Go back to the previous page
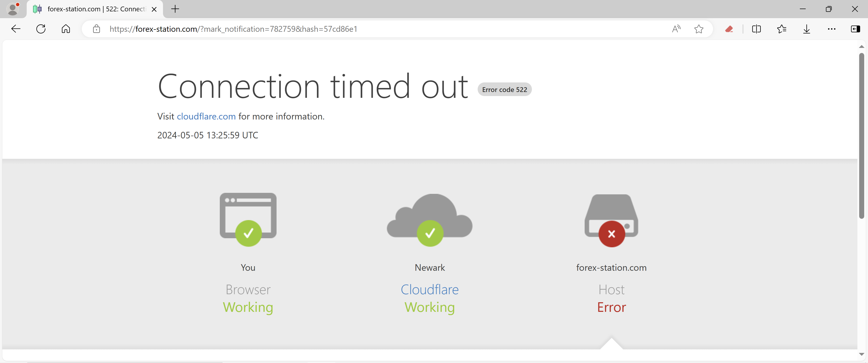Image resolution: width=868 pixels, height=363 pixels. 16,29
